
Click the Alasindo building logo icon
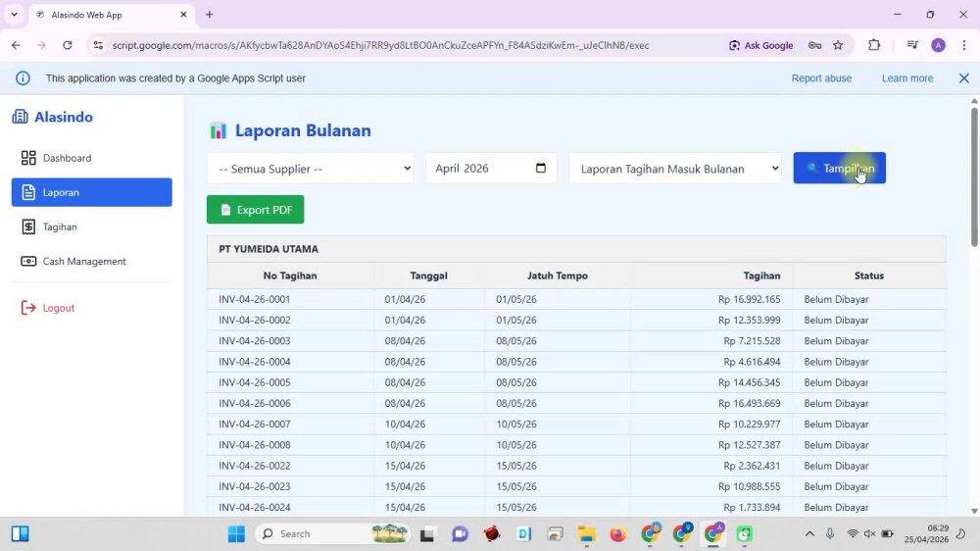(20, 117)
